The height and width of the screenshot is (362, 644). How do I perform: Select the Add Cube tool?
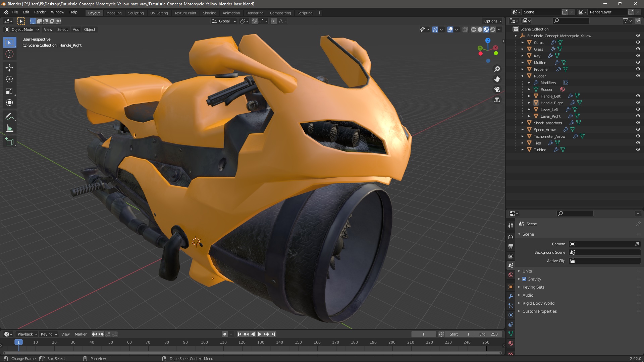[x=9, y=142]
